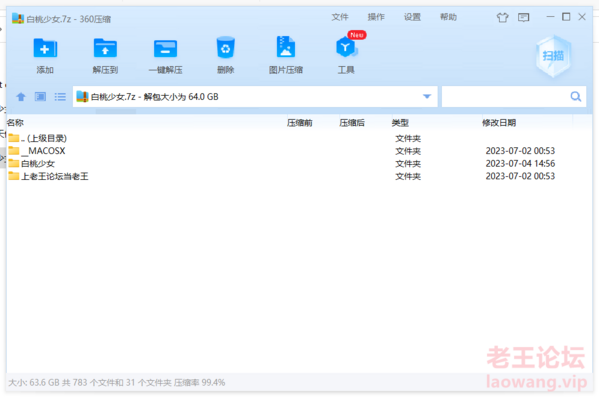
Task: Run 一键解压 one-click extract
Action: click(x=165, y=48)
